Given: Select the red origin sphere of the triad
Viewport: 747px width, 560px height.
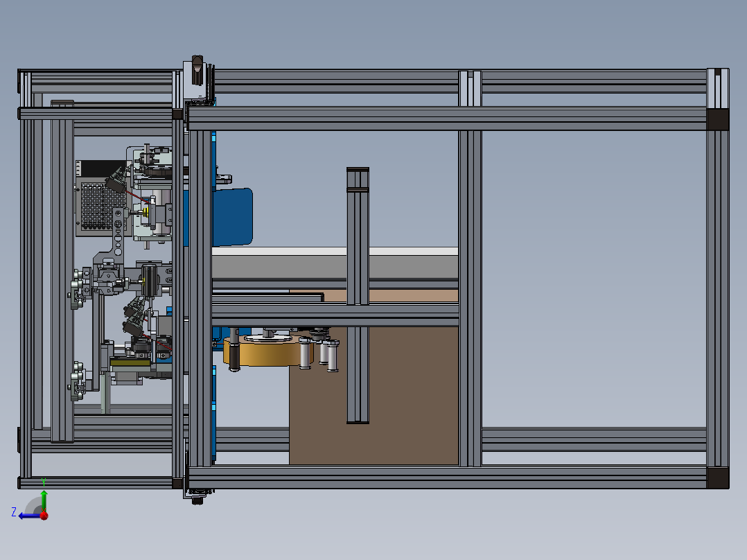Looking at the screenshot, I should point(44,516).
